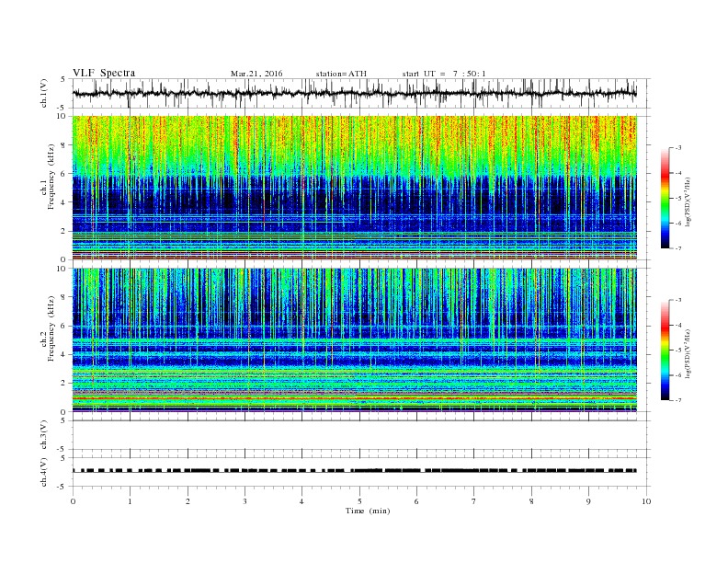
Task: Click the ch.1 color bar 'log(PSD)(V²/Hz)' label
Action: (688, 201)
